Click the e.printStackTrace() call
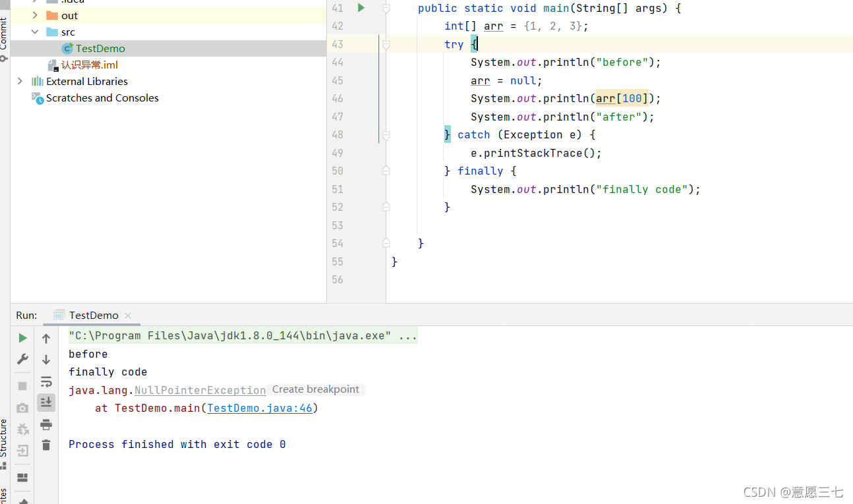The width and height of the screenshot is (853, 504). (x=536, y=153)
